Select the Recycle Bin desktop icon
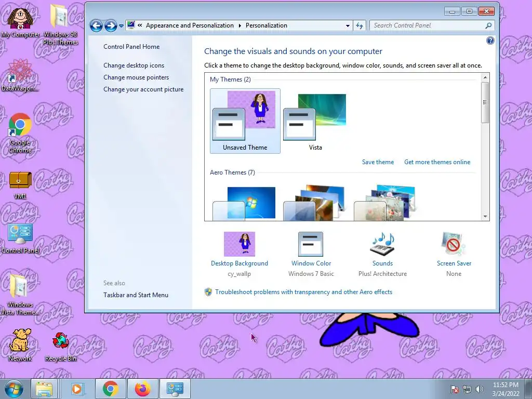The height and width of the screenshot is (399, 532). coord(61,346)
